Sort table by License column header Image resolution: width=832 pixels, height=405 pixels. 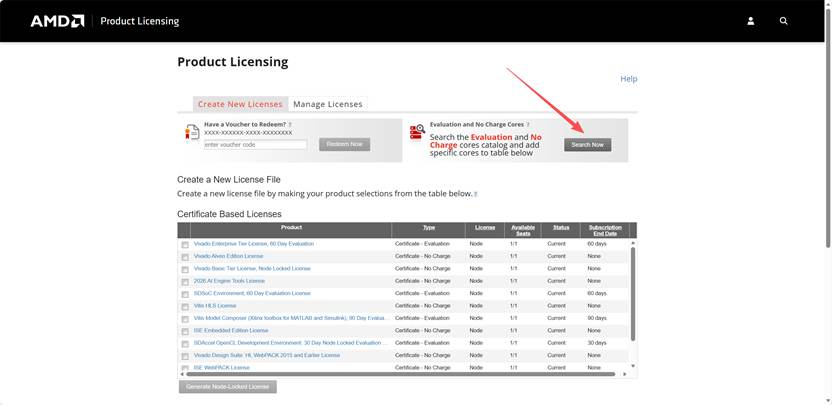point(485,227)
